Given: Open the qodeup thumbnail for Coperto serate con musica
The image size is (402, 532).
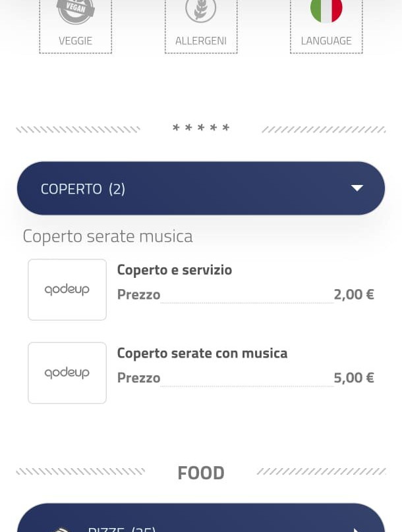Looking at the screenshot, I should 67,373.
